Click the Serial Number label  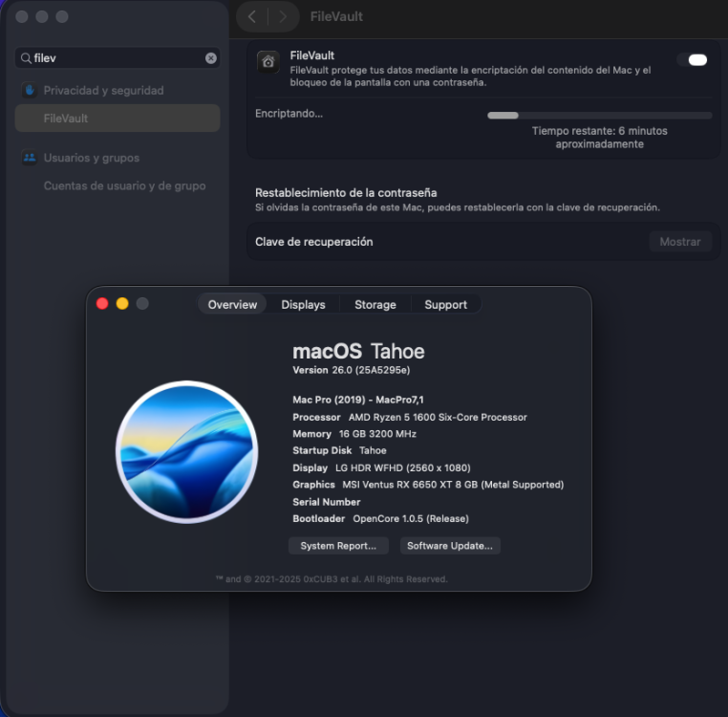tap(327, 502)
